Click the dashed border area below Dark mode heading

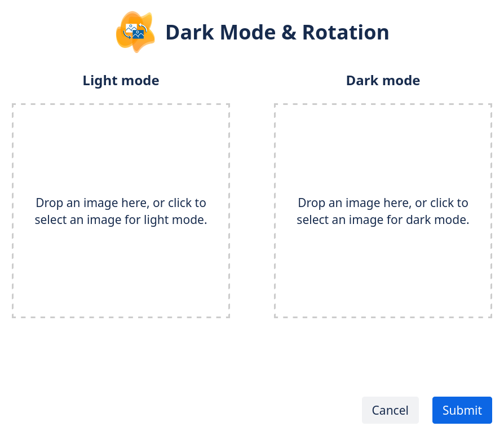click(383, 106)
